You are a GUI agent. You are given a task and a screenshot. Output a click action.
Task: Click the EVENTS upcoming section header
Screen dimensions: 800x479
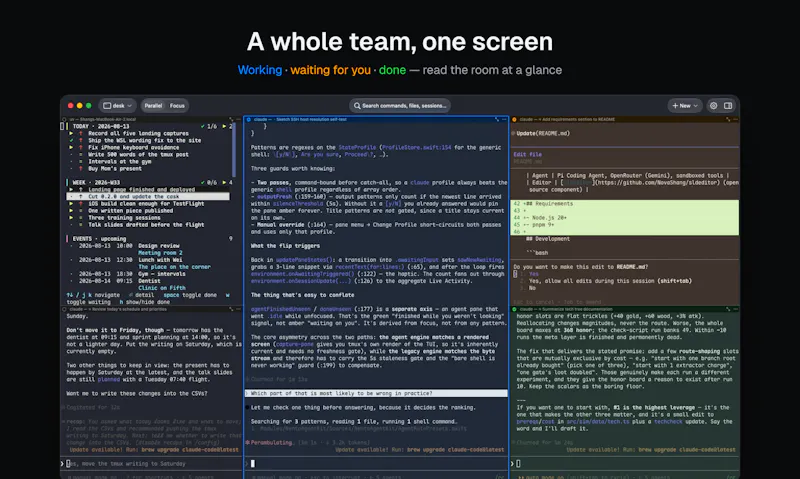99,238
